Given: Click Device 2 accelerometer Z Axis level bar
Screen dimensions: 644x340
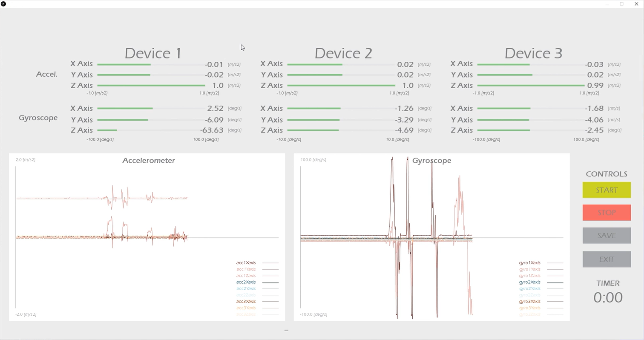Looking at the screenshot, I should tap(341, 85).
